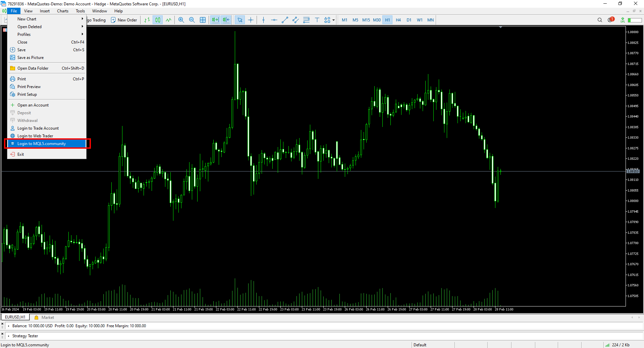Set timeframe to H4
This screenshot has width=644, height=348.
click(x=398, y=20)
